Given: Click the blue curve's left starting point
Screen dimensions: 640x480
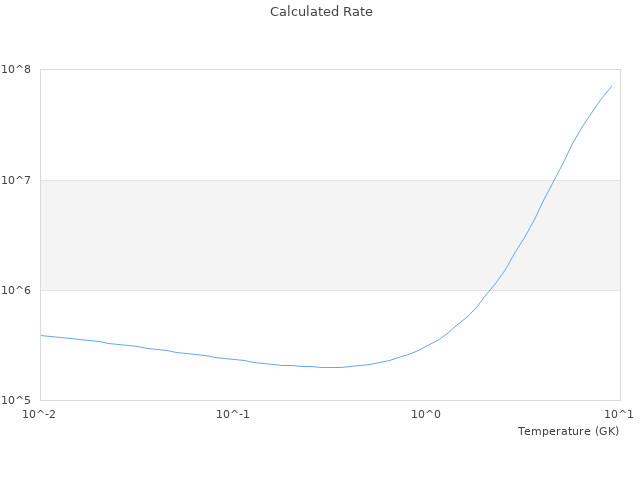Looking at the screenshot, I should click(x=41, y=335).
